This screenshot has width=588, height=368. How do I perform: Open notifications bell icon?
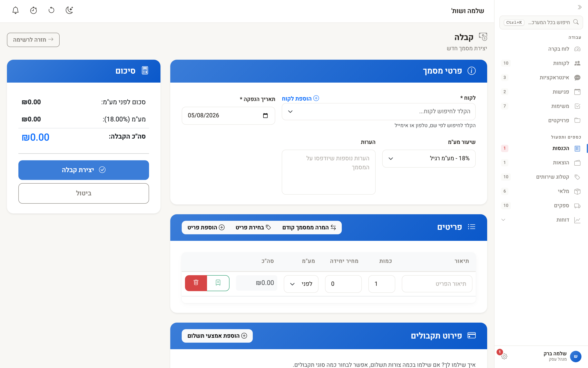15,10
